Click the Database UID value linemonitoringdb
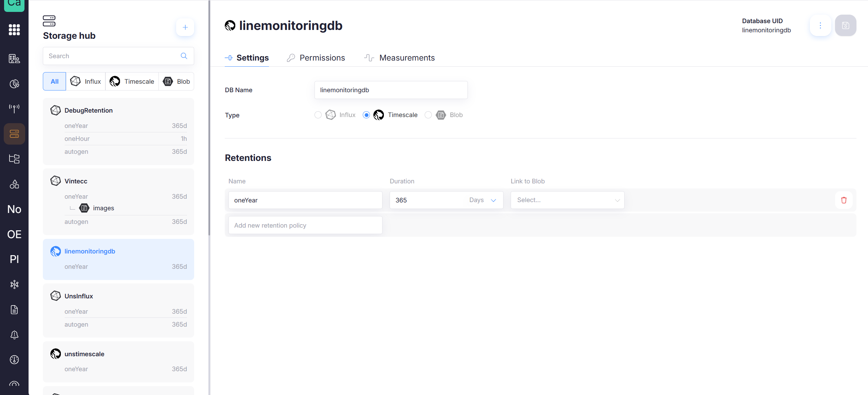Image resolution: width=868 pixels, height=395 pixels. pos(766,30)
